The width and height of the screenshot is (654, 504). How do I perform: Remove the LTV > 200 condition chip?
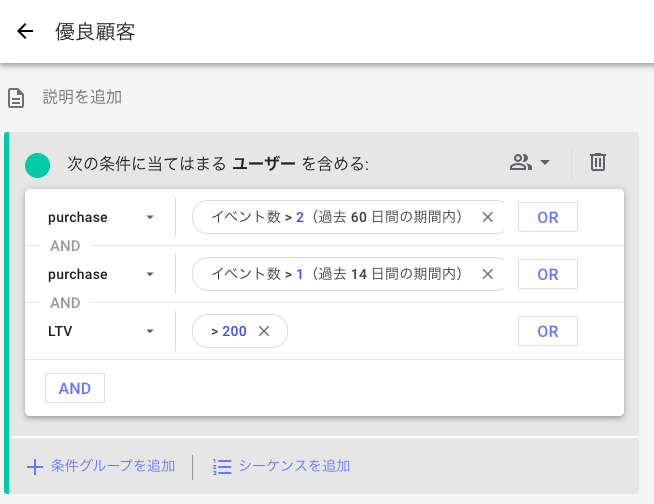point(264,331)
